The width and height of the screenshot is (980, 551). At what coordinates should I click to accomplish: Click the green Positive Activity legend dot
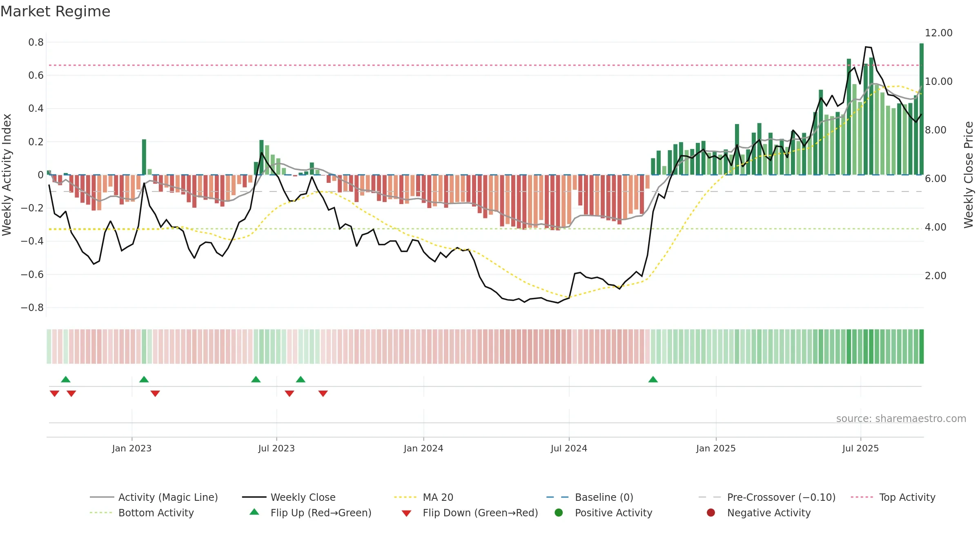tap(559, 513)
